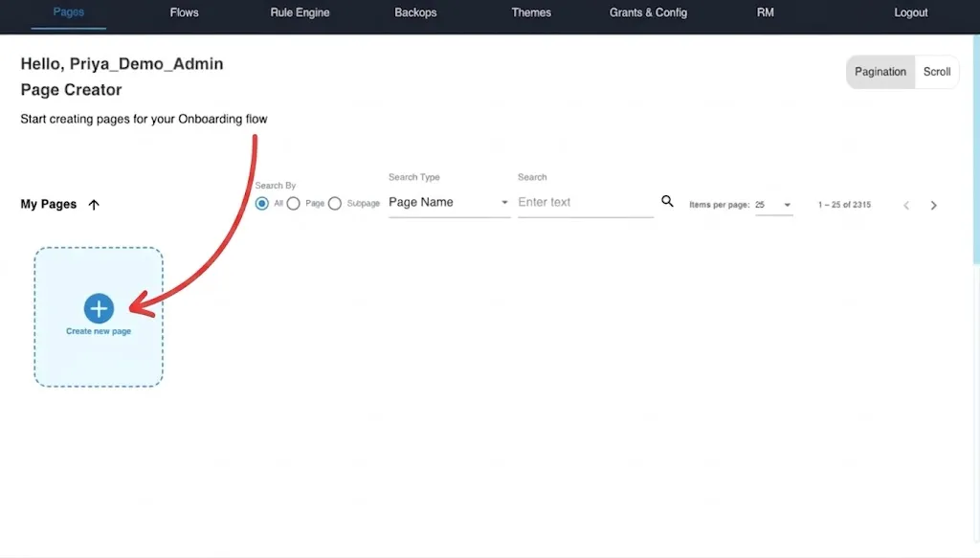
Task: Click the page's vertical scrollbar
Action: 976,150
